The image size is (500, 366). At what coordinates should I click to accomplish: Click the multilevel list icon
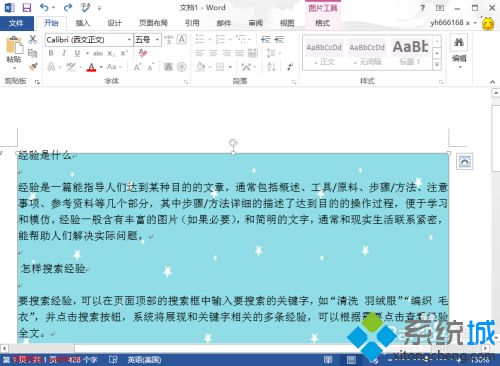(x=241, y=39)
